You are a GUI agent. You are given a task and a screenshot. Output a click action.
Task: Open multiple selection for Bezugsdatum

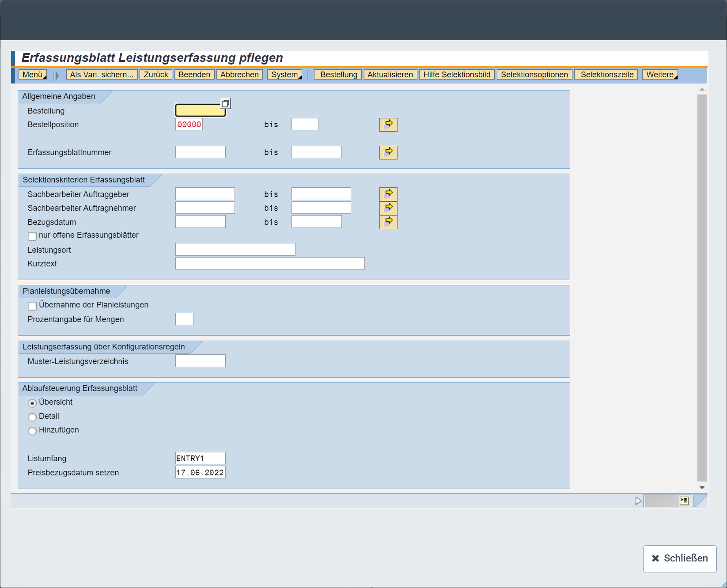click(388, 222)
